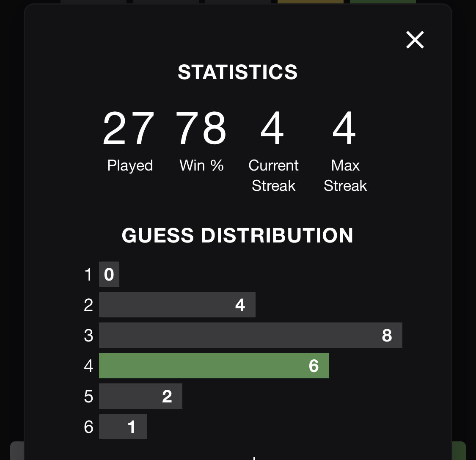The height and width of the screenshot is (460, 476).
Task: Click the row label 3 in guess distribution
Action: click(x=88, y=336)
